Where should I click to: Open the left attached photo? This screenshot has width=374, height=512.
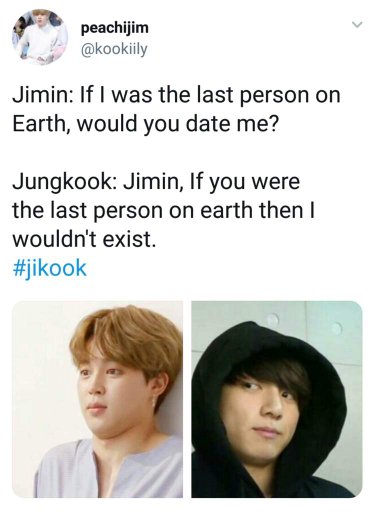(97, 399)
